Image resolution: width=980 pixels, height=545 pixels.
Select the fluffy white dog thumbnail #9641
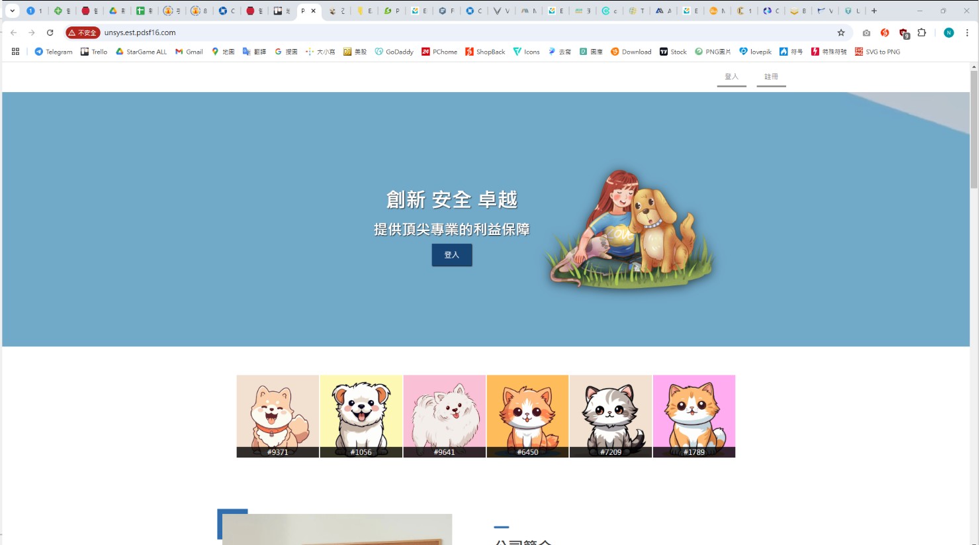[445, 417]
